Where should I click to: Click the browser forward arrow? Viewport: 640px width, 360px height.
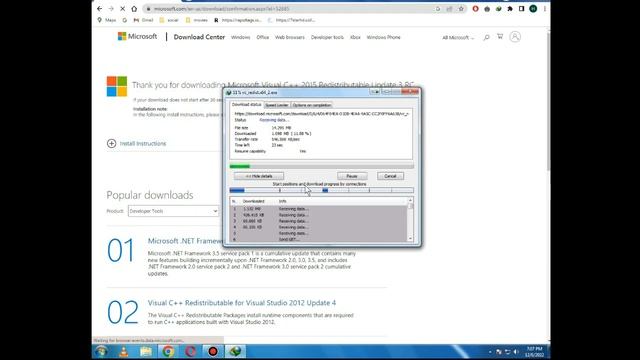pyautogui.click(x=111, y=9)
